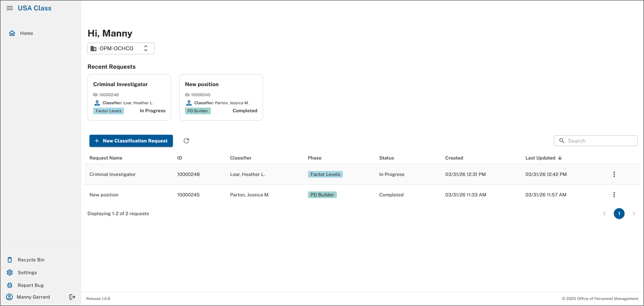Click In Progress status in table
The height and width of the screenshot is (306, 644).
coord(392,174)
